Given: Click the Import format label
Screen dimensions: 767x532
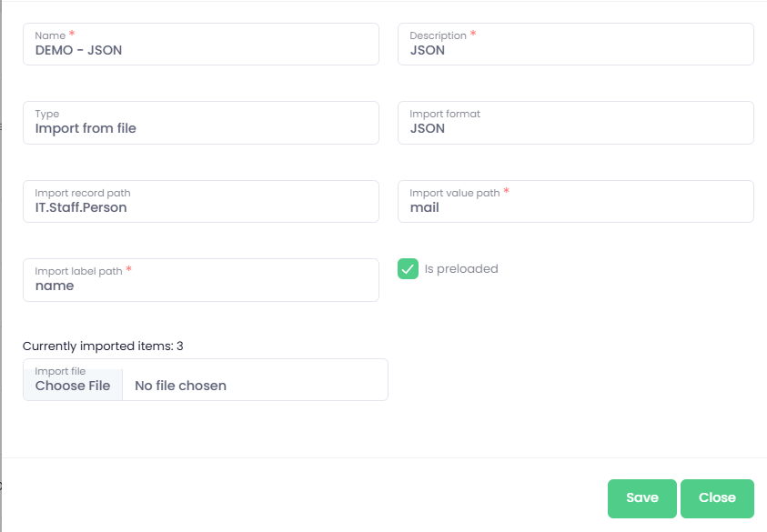Looking at the screenshot, I should click(x=445, y=114).
